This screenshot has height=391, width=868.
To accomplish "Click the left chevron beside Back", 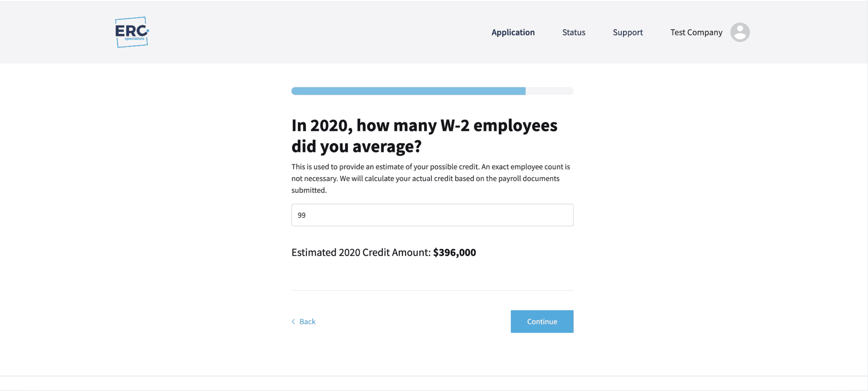I will 293,322.
